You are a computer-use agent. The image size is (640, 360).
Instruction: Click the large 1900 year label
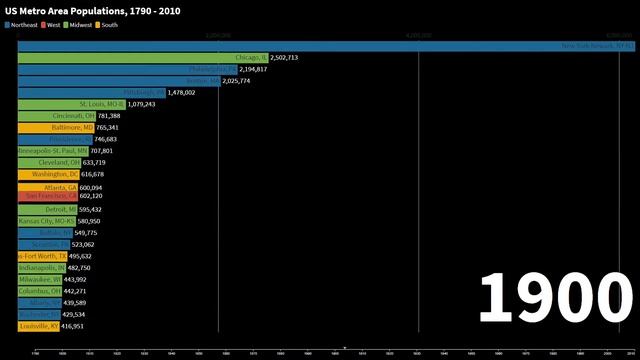click(556, 298)
